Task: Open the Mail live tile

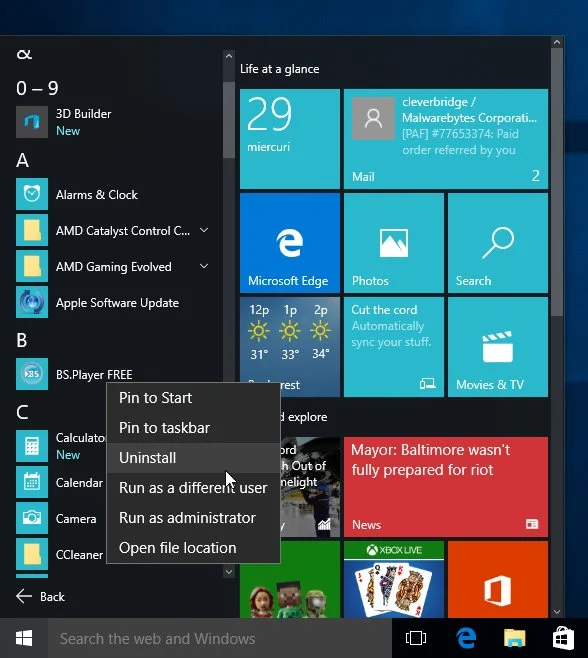Action: tap(446, 139)
